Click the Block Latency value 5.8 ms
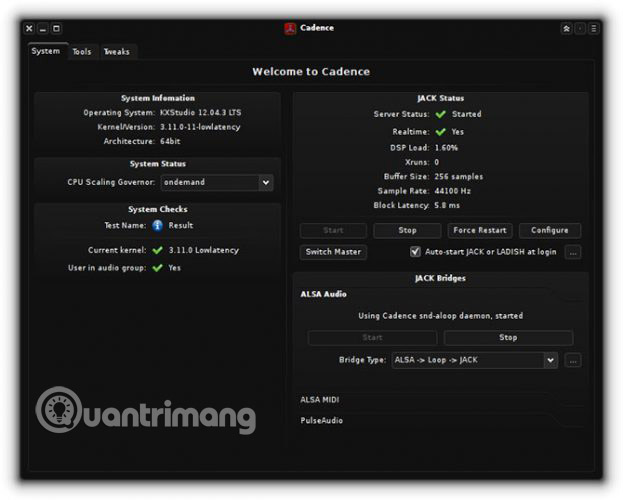 (x=447, y=205)
